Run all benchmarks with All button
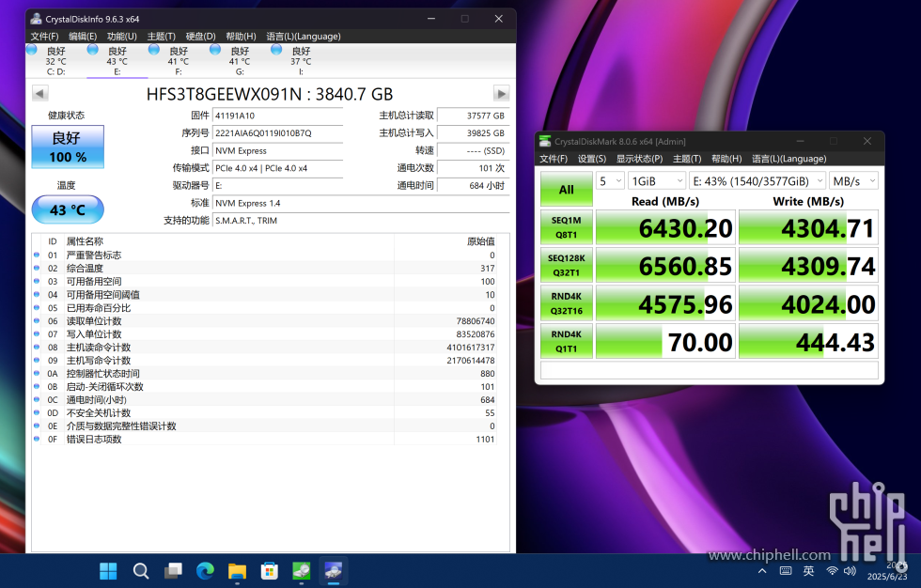This screenshot has height=588, width=921. point(566,190)
